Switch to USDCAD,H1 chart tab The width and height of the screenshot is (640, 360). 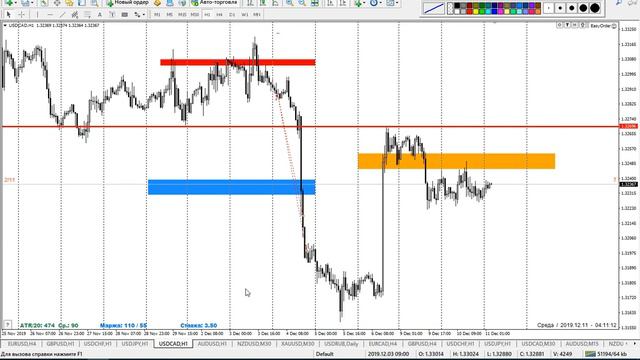173,344
